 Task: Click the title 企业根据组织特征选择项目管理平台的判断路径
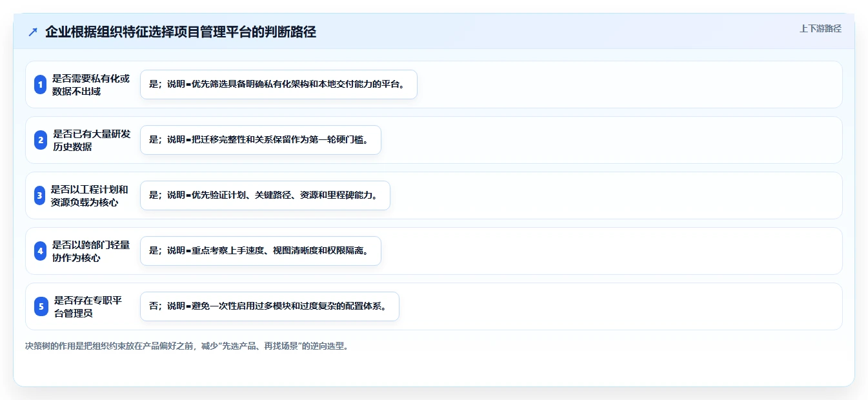181,32
